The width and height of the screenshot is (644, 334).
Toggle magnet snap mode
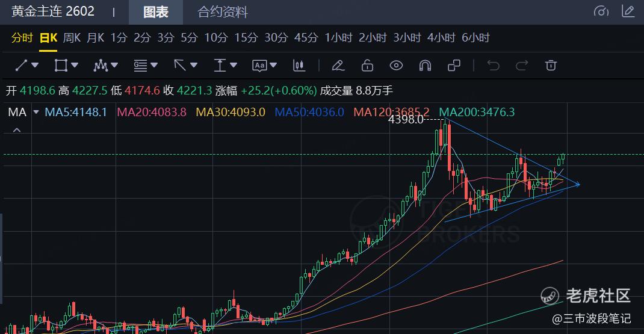click(x=425, y=66)
